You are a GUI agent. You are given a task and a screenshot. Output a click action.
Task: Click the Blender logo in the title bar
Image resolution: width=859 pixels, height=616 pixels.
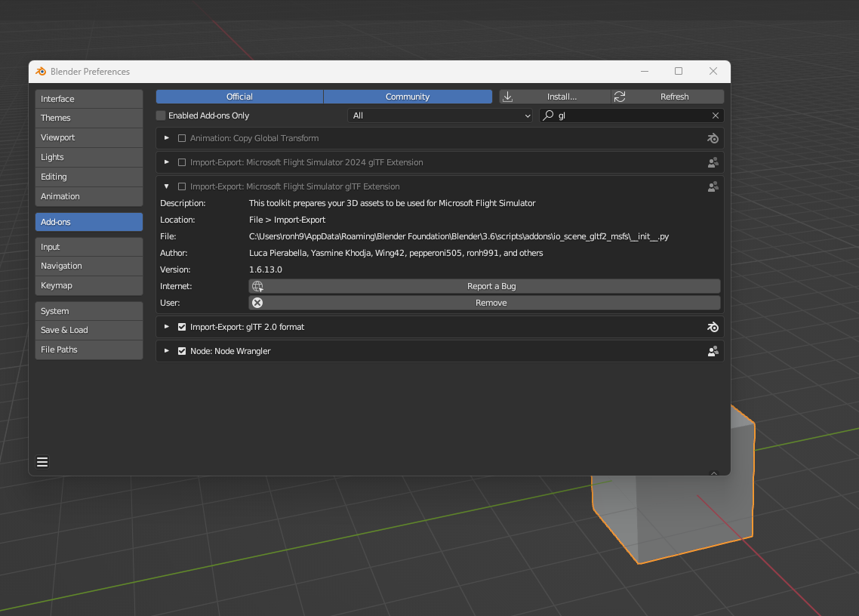[41, 72]
